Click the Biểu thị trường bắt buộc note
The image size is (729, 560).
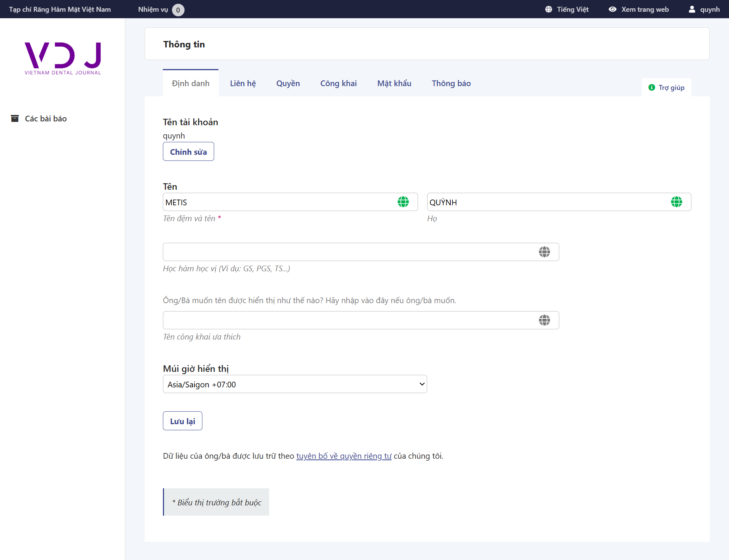(x=216, y=502)
